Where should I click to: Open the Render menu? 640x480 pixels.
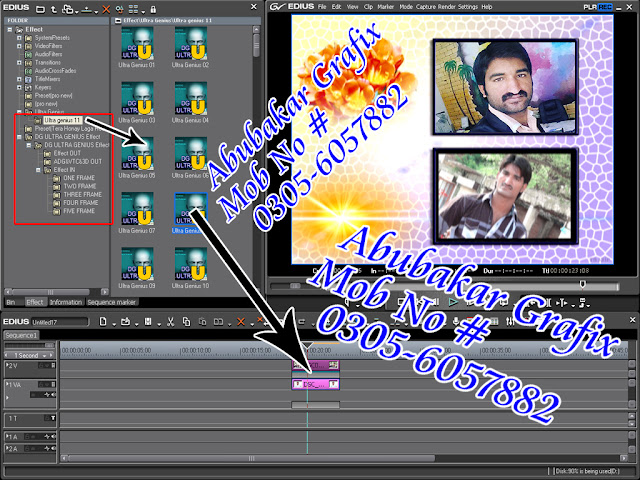pos(447,7)
